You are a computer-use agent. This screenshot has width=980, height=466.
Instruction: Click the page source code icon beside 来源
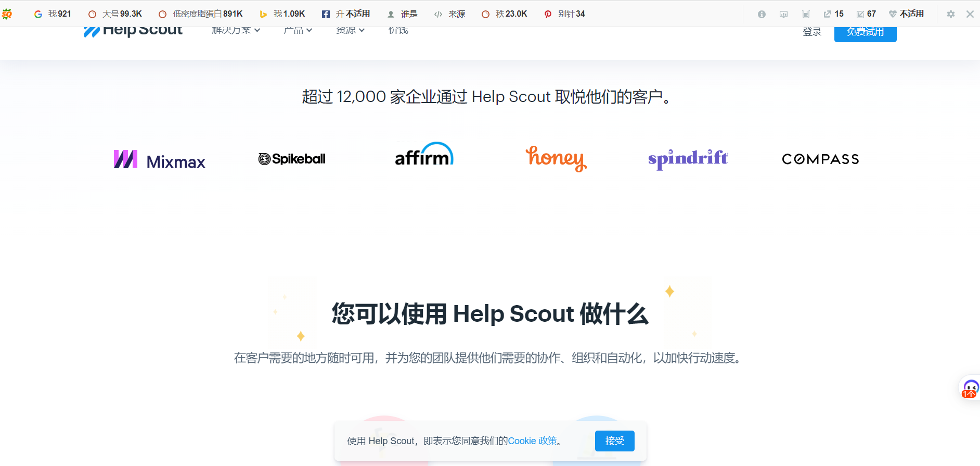[438, 14]
